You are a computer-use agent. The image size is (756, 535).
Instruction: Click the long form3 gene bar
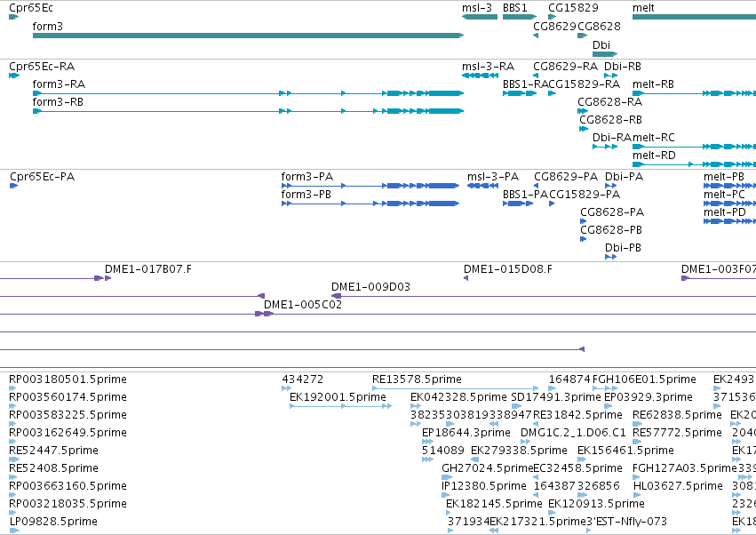pyautogui.click(x=248, y=36)
